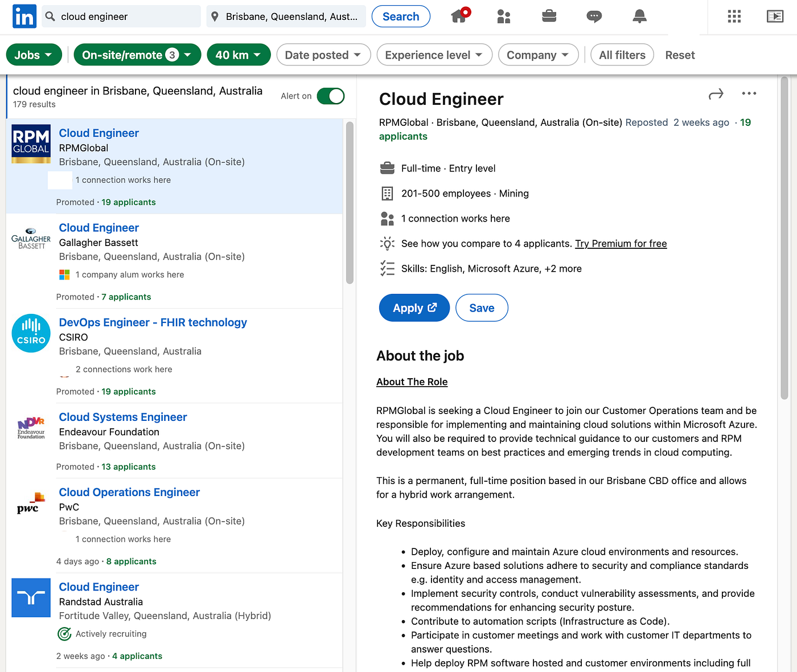
Task: Expand the Experience level filter dropdown
Action: (434, 55)
